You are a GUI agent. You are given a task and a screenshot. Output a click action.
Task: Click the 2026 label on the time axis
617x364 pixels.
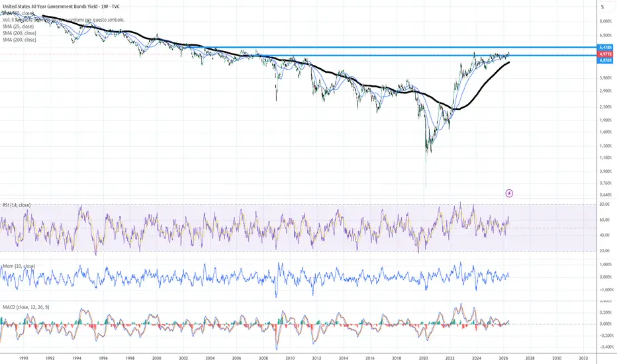503,359
